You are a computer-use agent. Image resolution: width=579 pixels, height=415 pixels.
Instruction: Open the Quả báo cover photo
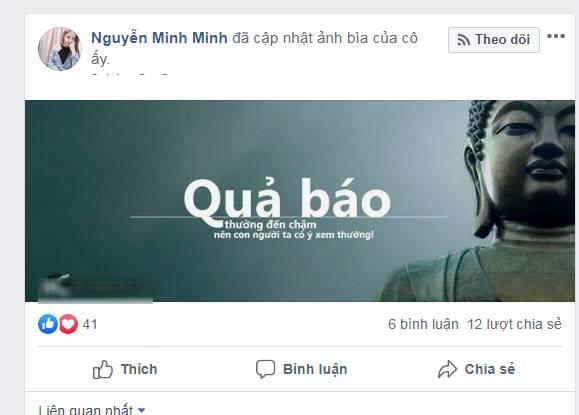coord(300,201)
